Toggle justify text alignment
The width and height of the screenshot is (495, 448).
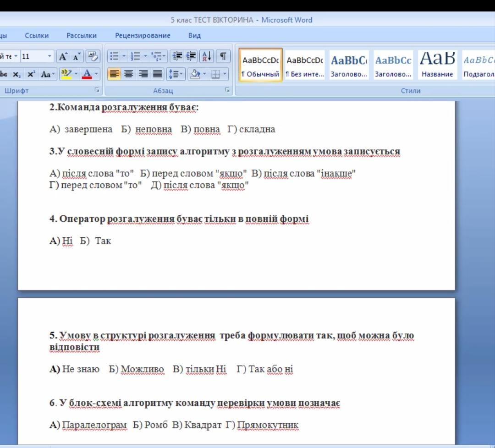point(157,74)
